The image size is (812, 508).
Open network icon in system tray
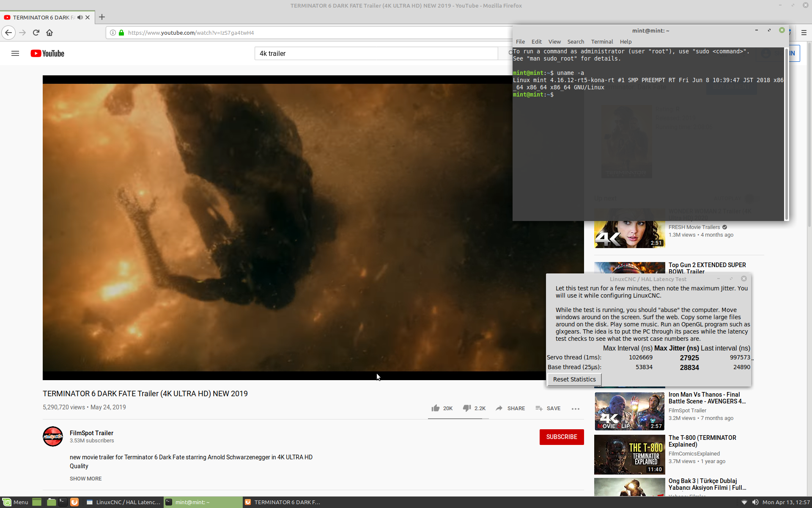[x=744, y=502]
